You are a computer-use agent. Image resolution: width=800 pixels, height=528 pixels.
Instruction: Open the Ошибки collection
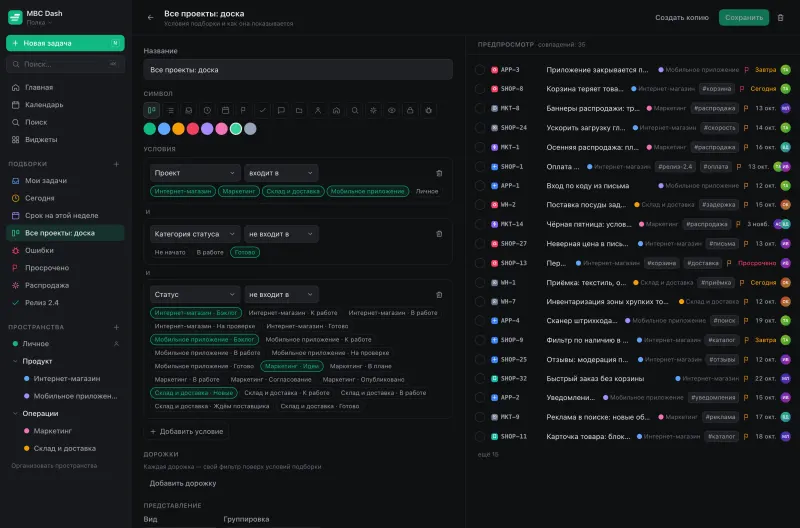click(65, 250)
